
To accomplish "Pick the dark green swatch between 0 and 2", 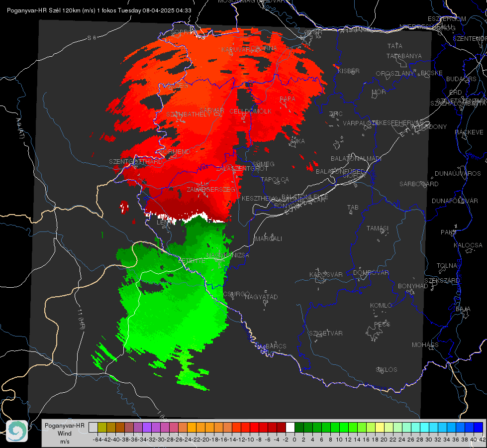I will (x=299, y=427).
